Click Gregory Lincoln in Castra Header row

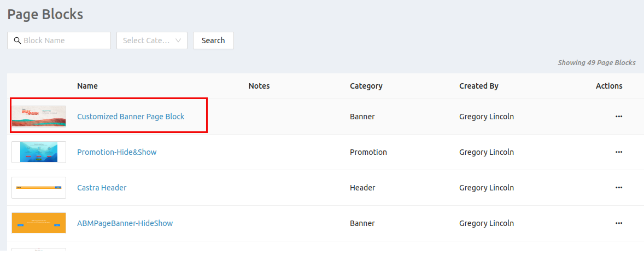[487, 188]
